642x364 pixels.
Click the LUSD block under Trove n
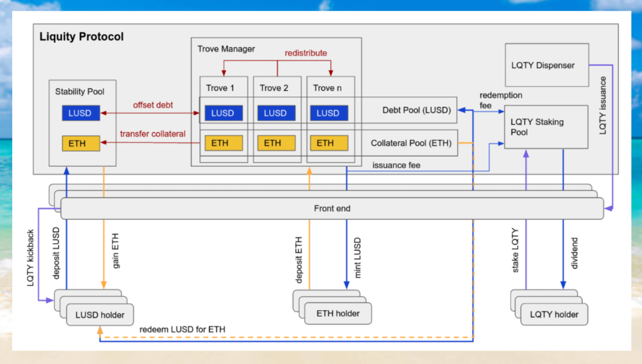tap(328, 113)
